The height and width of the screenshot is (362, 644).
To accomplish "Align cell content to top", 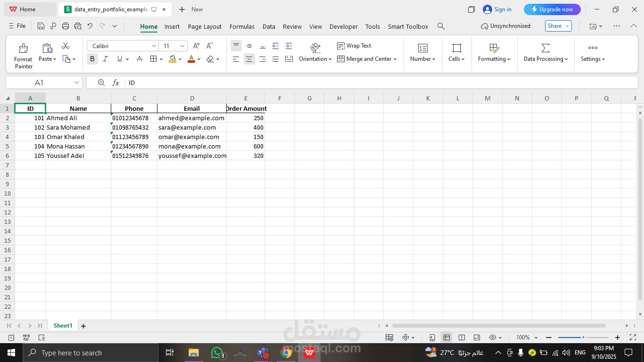I will (236, 46).
